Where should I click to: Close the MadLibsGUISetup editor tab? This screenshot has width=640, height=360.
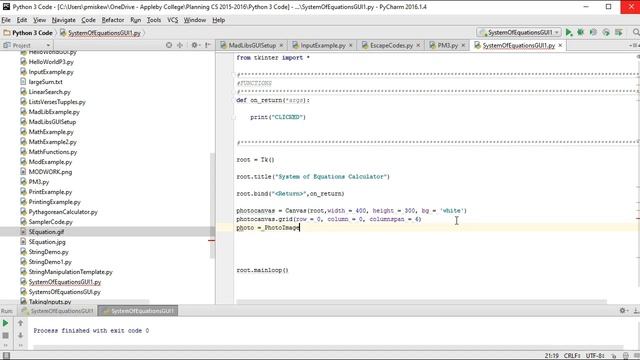click(x=281, y=45)
